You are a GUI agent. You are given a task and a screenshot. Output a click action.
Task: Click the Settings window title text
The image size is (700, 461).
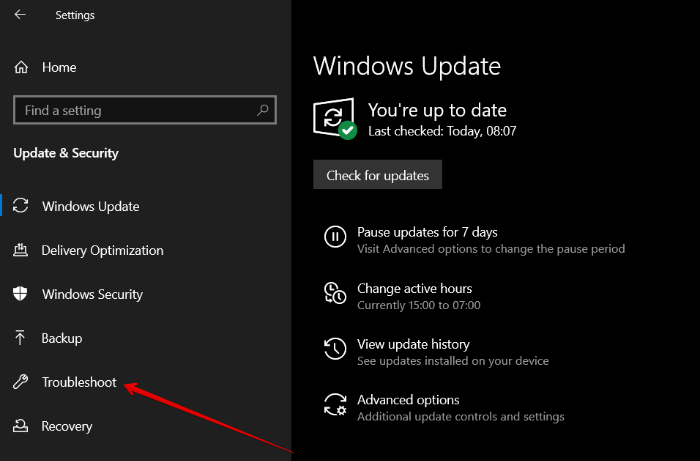tap(75, 15)
